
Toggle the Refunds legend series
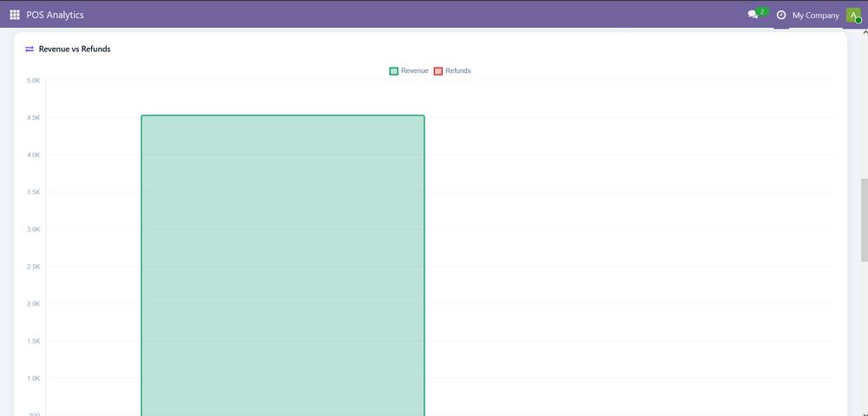pos(452,71)
